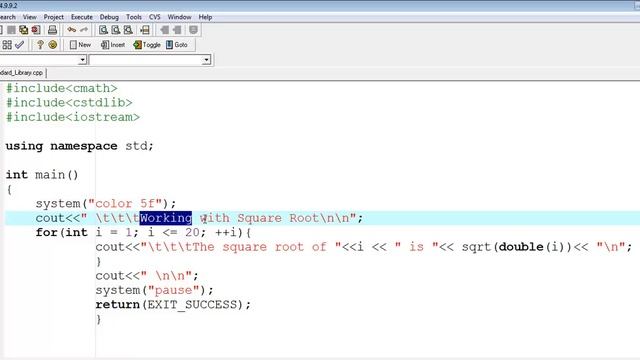The width and height of the screenshot is (640, 360).
Task: Click 'using namespace std;' line
Action: click(80, 146)
